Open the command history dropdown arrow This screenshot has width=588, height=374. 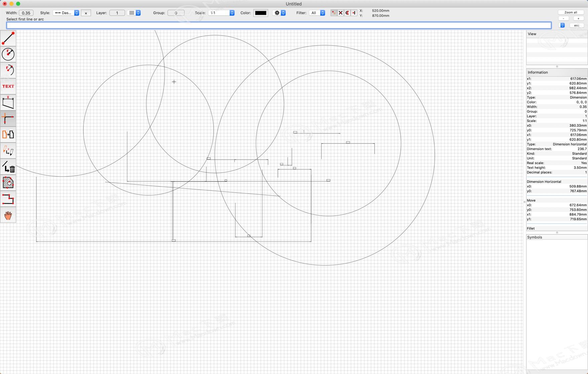pos(562,25)
